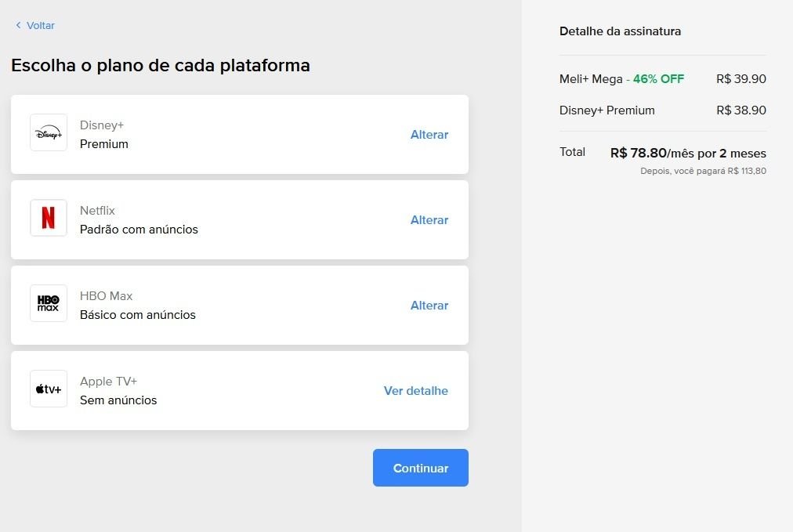Click the HBO Max logo icon
The height and width of the screenshot is (532, 793).
(49, 304)
